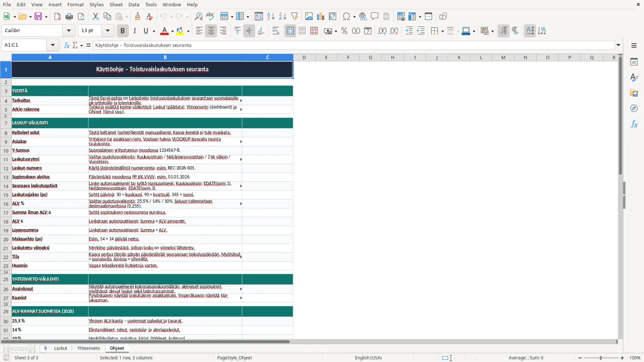
Task: Select row 7 header
Action: 6,123
